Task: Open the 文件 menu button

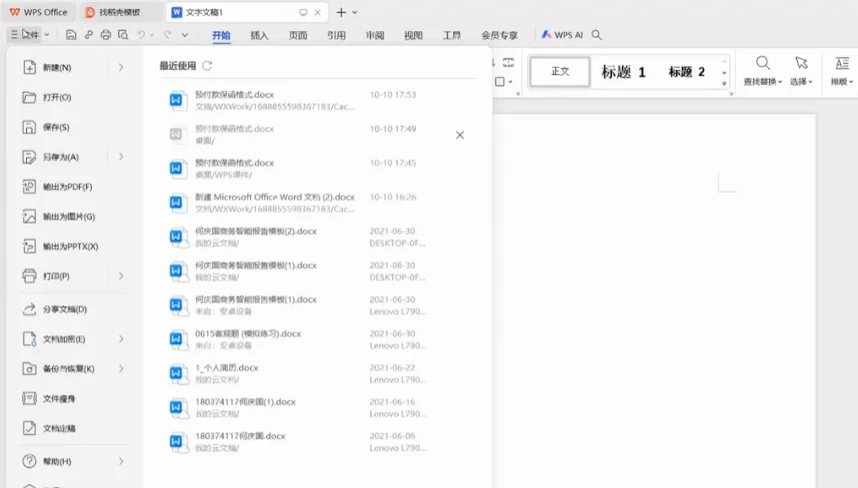Action: tap(25, 34)
